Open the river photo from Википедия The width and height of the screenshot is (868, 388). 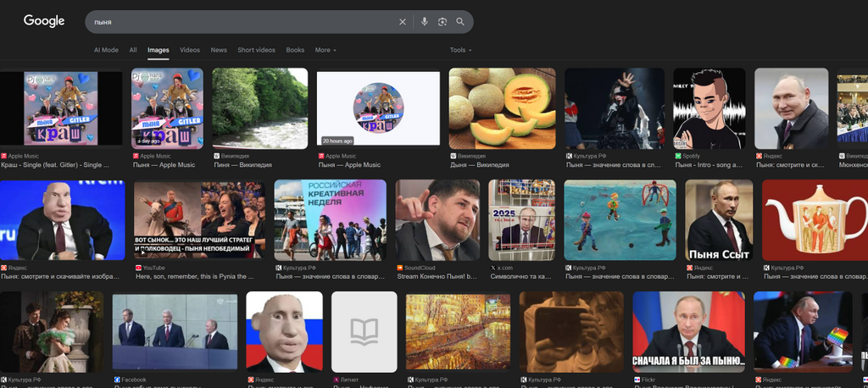pos(260,108)
